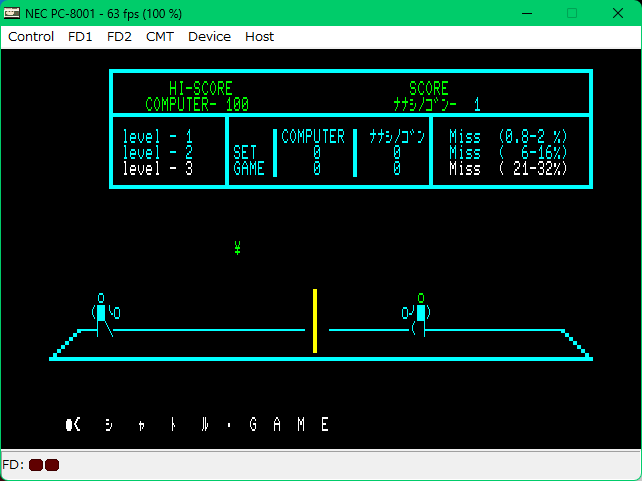Select the level - 1 option
642x481 pixels.
(x=158, y=136)
